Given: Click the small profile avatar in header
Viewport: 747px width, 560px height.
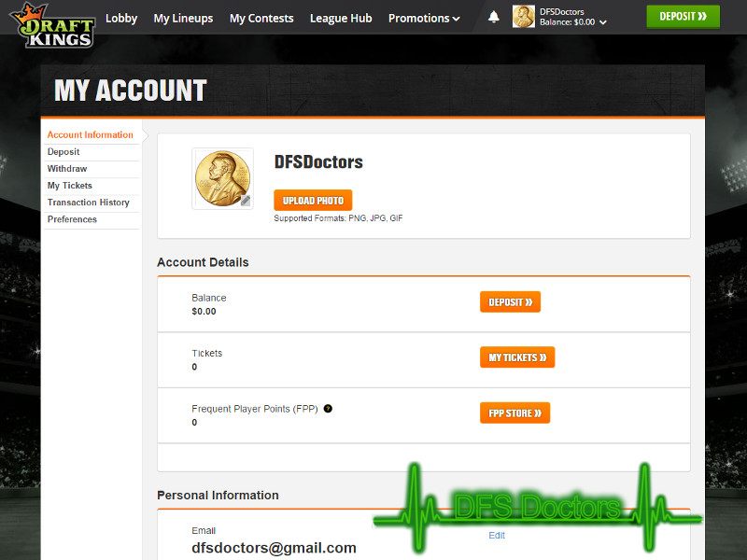Looking at the screenshot, I should click(523, 17).
